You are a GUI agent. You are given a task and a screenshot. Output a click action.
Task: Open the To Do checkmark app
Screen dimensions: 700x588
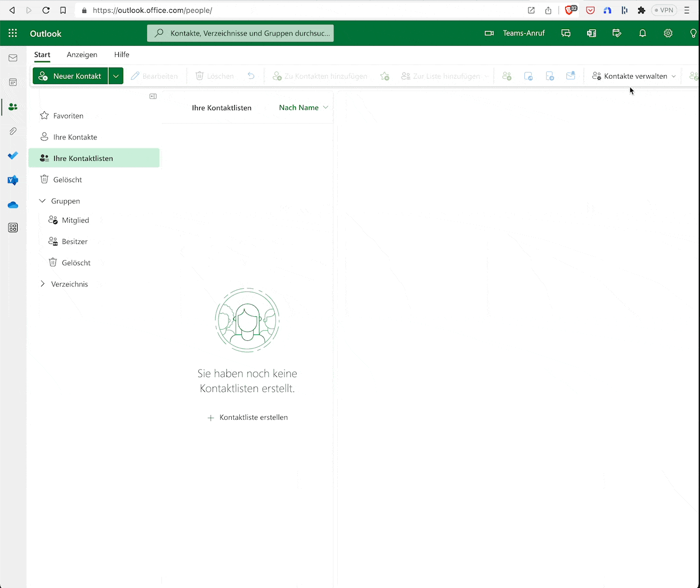13,156
